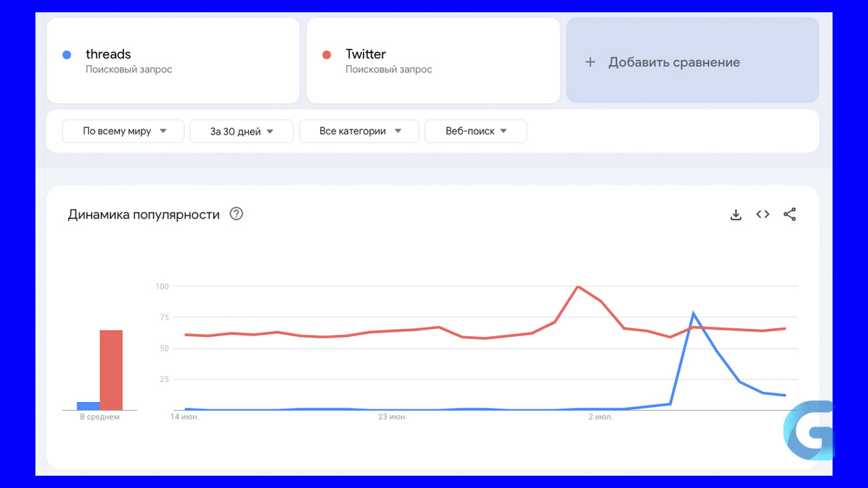Click the 23 июн. axis label
The width and height of the screenshot is (868, 488).
coord(393,417)
